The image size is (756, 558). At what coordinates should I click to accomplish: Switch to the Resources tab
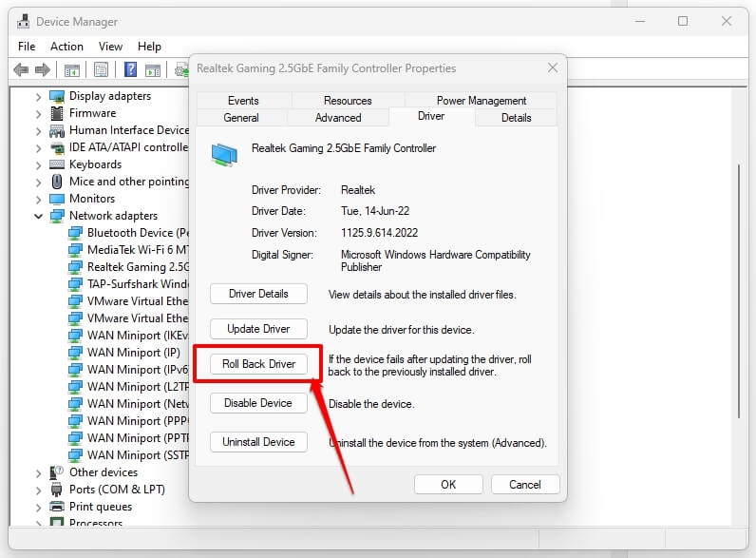click(348, 101)
